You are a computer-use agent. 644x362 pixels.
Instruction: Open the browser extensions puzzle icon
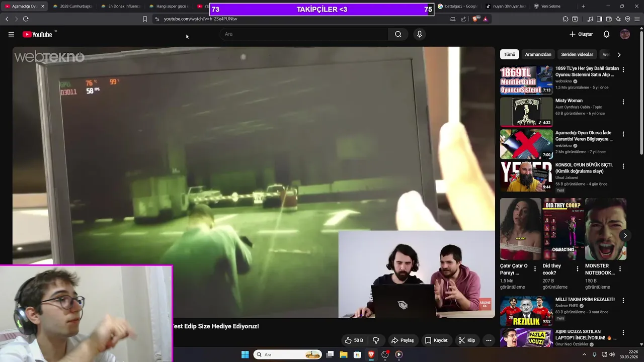(565, 19)
